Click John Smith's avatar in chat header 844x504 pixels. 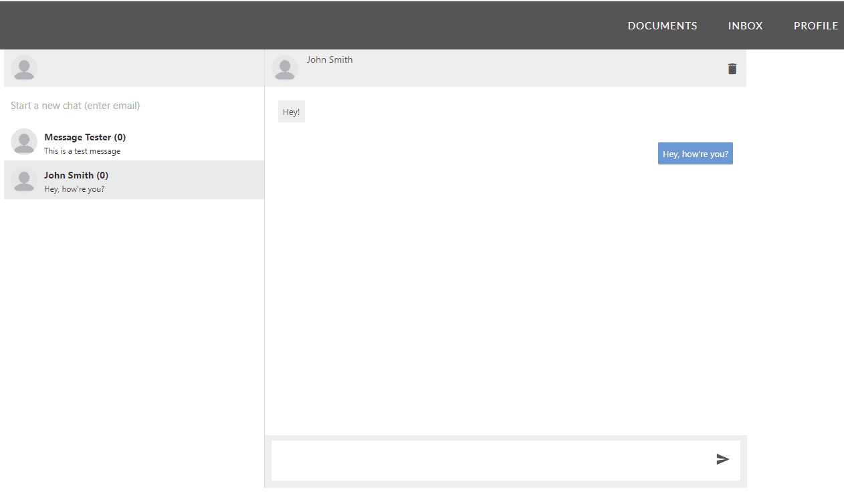point(285,68)
